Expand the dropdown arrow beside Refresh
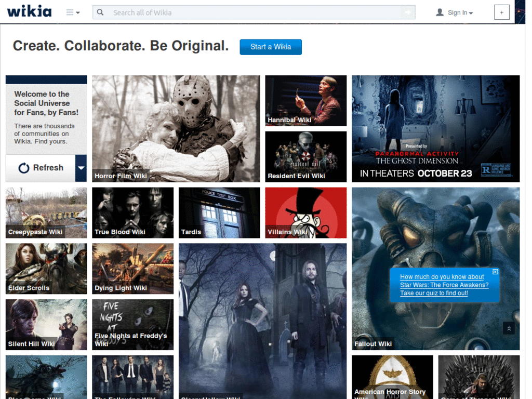The image size is (532, 399). [81, 168]
